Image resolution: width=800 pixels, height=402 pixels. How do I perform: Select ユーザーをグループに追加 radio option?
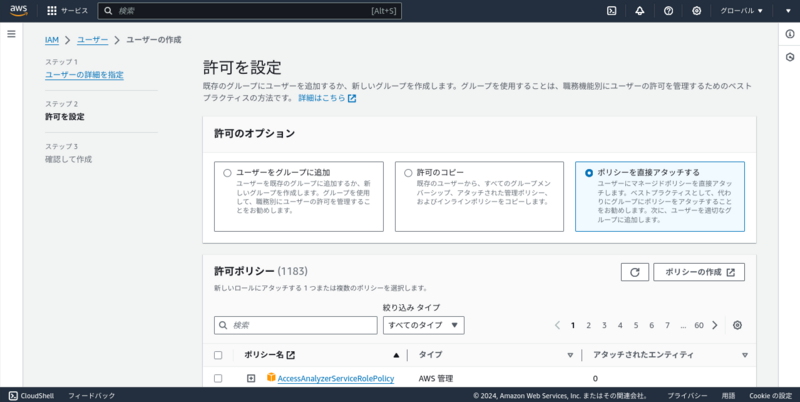pyautogui.click(x=228, y=173)
